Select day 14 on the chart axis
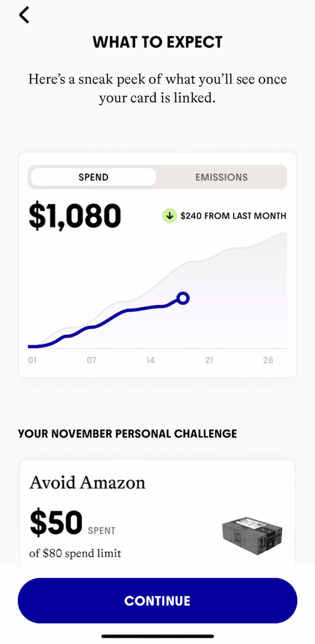The width and height of the screenshot is (315, 644). (x=150, y=360)
